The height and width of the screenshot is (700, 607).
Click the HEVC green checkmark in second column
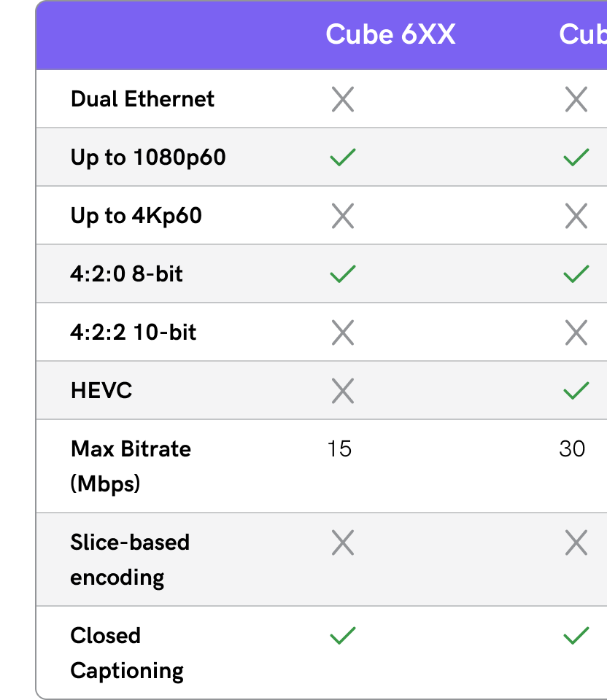click(x=576, y=391)
